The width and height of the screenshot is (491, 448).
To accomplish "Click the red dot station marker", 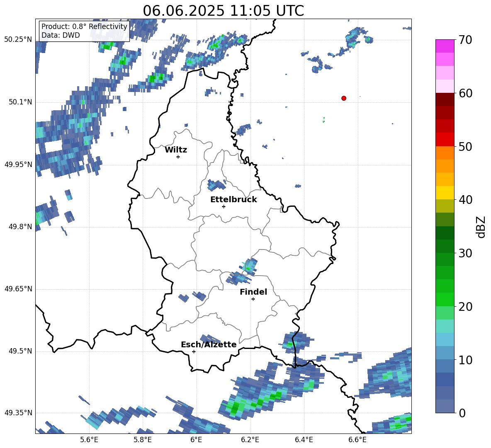I will coord(343,98).
